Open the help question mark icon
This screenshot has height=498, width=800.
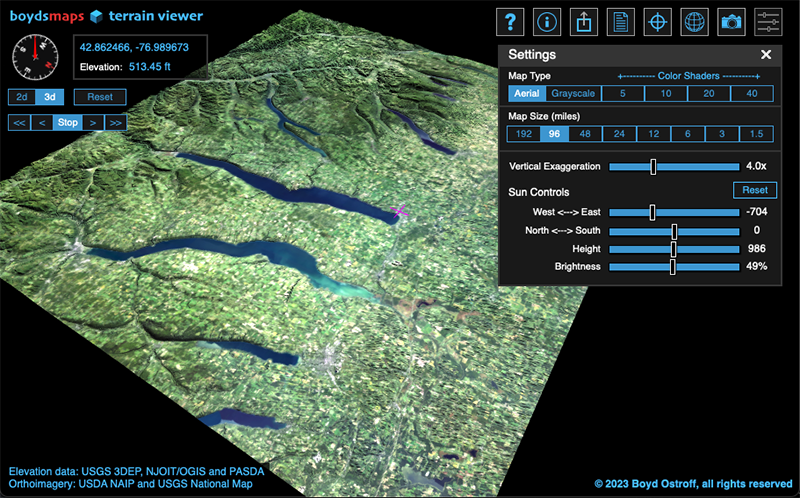tap(510, 22)
